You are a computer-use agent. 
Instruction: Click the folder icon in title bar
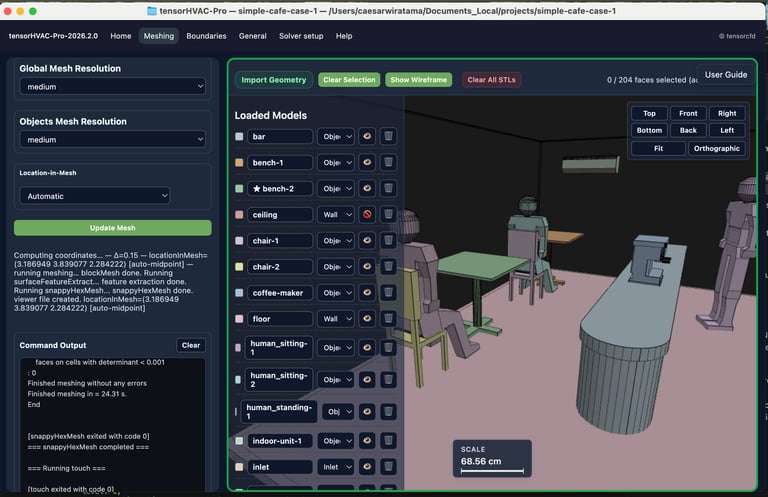point(152,11)
